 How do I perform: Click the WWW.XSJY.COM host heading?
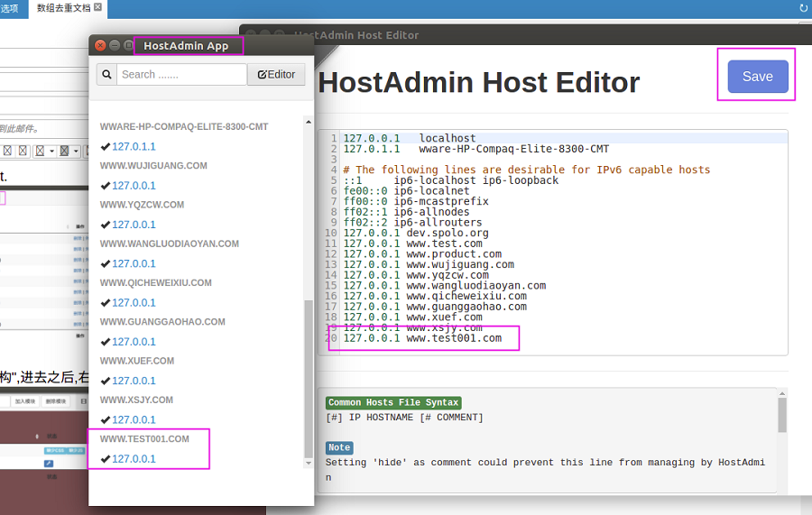click(x=136, y=400)
